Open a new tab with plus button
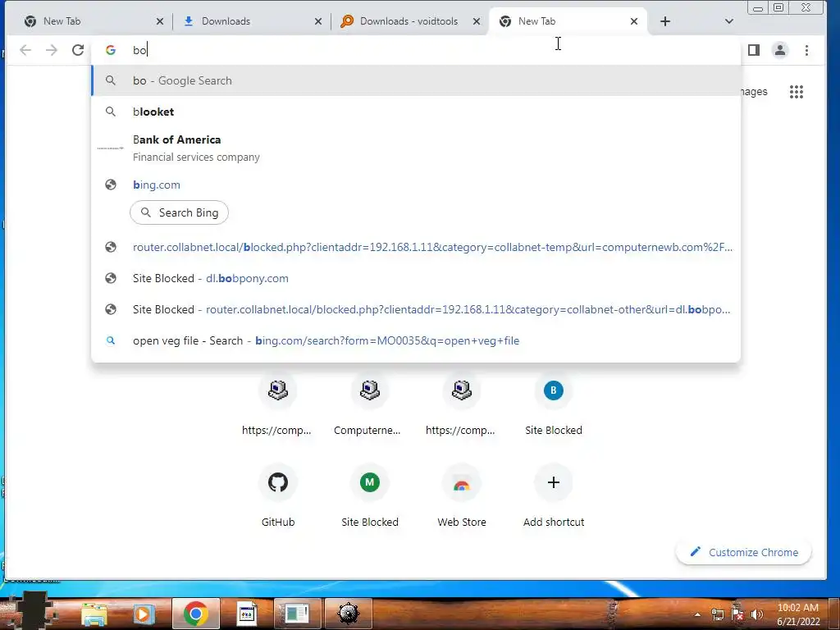Screen dimensions: 840x630 (x=664, y=21)
